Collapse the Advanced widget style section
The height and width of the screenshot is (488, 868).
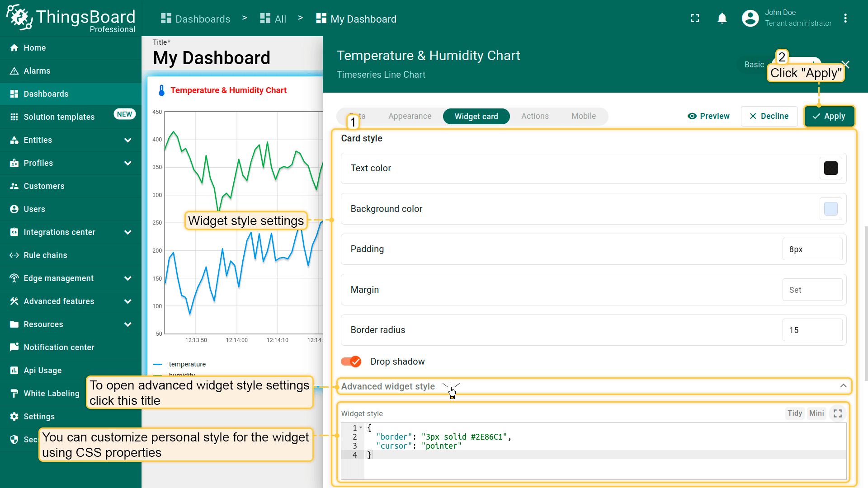coord(843,386)
